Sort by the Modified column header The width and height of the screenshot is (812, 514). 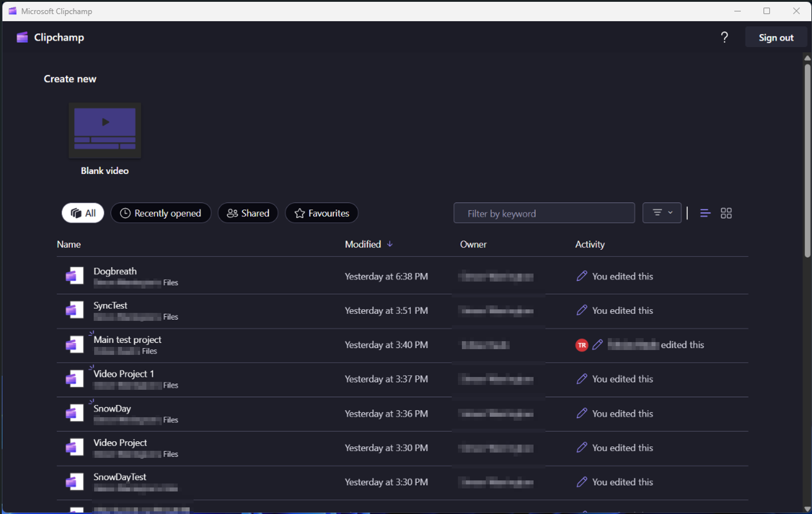pyautogui.click(x=362, y=244)
